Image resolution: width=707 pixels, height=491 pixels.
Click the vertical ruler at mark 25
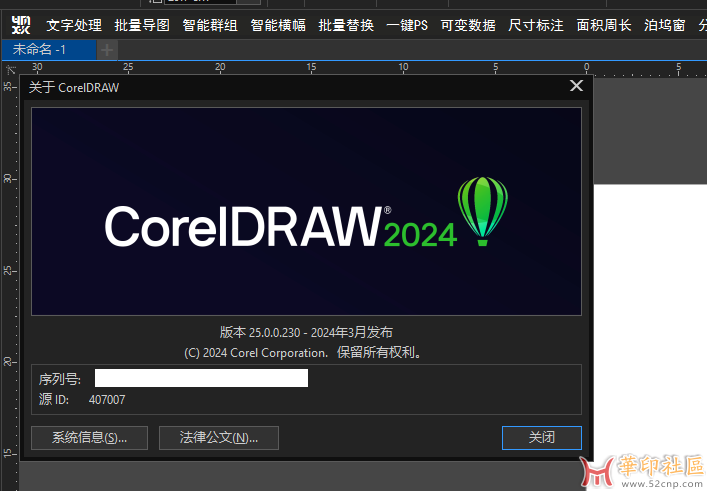pyautogui.click(x=8, y=271)
